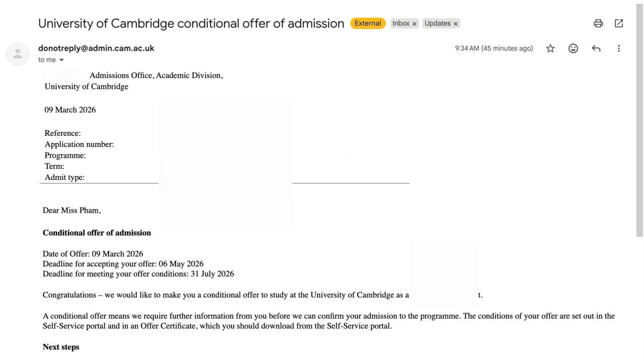This screenshot has width=644, height=361.
Task: Click the yellow External tag
Action: 368,23
